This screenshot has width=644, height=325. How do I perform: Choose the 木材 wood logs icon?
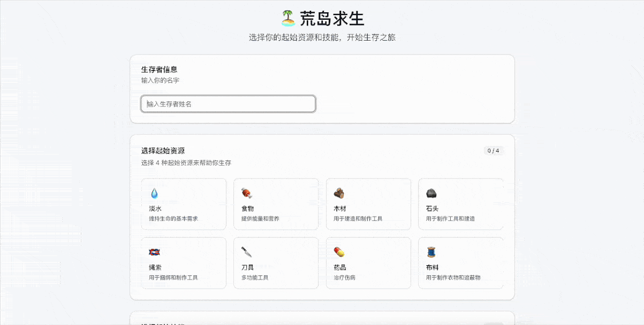tap(339, 194)
